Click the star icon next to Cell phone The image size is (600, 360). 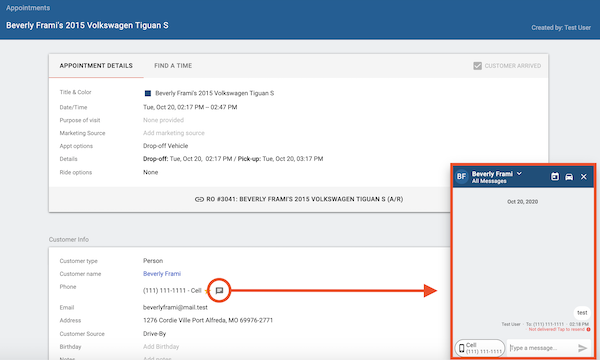(x=207, y=292)
